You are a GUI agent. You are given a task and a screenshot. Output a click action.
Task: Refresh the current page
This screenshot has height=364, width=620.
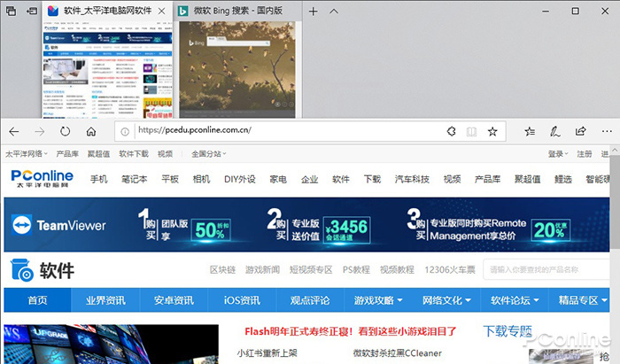pyautogui.click(x=66, y=132)
